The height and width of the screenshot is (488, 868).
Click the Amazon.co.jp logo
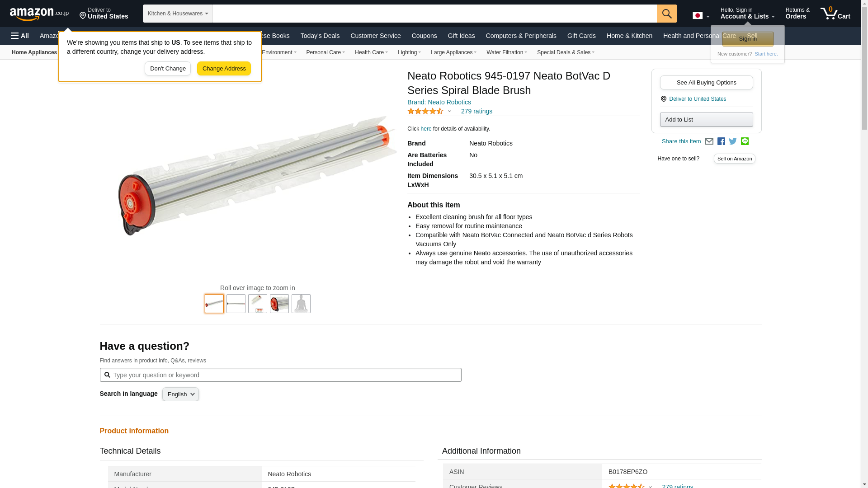[39, 14]
